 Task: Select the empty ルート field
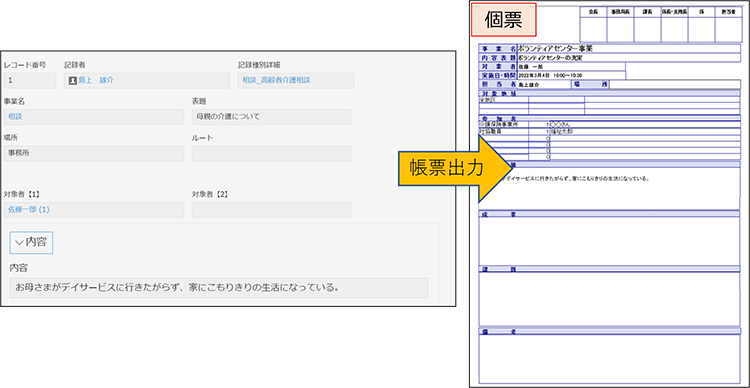271,153
